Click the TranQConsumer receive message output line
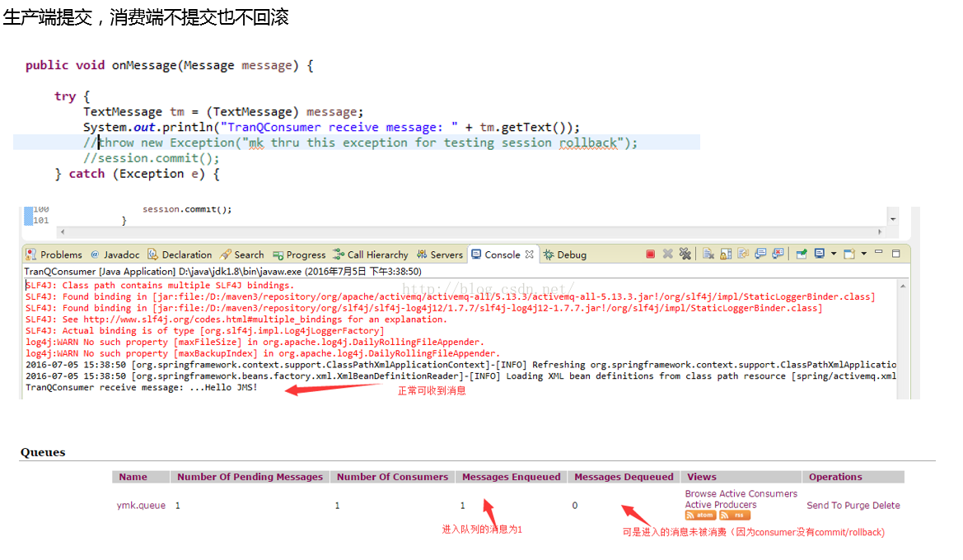This screenshot has width=963, height=560. coord(141,387)
